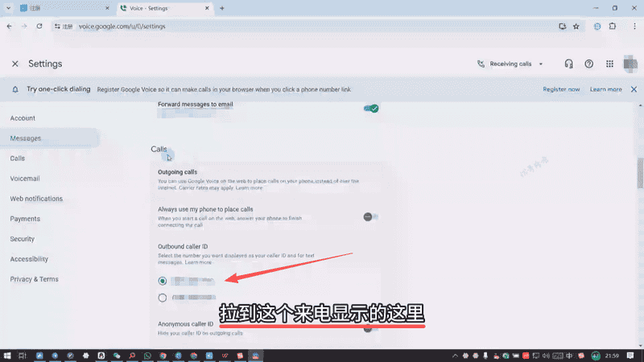Open the Security settings section
The height and width of the screenshot is (362, 644).
tap(23, 239)
